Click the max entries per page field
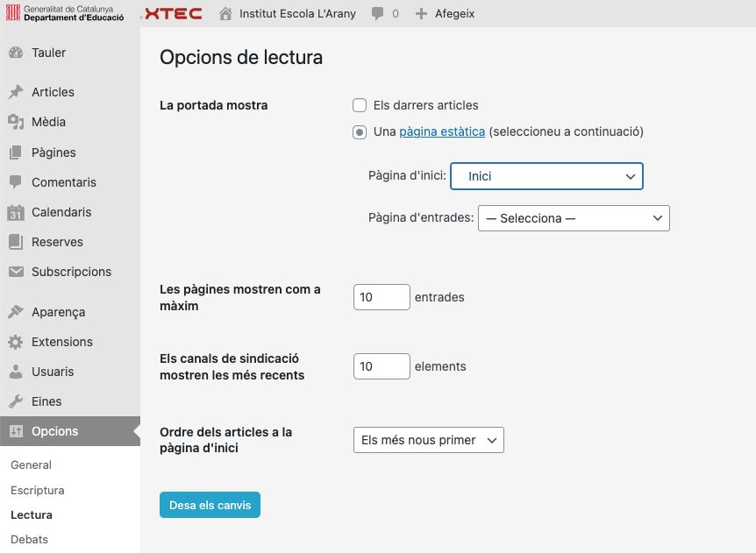The image size is (756, 553). (x=382, y=297)
